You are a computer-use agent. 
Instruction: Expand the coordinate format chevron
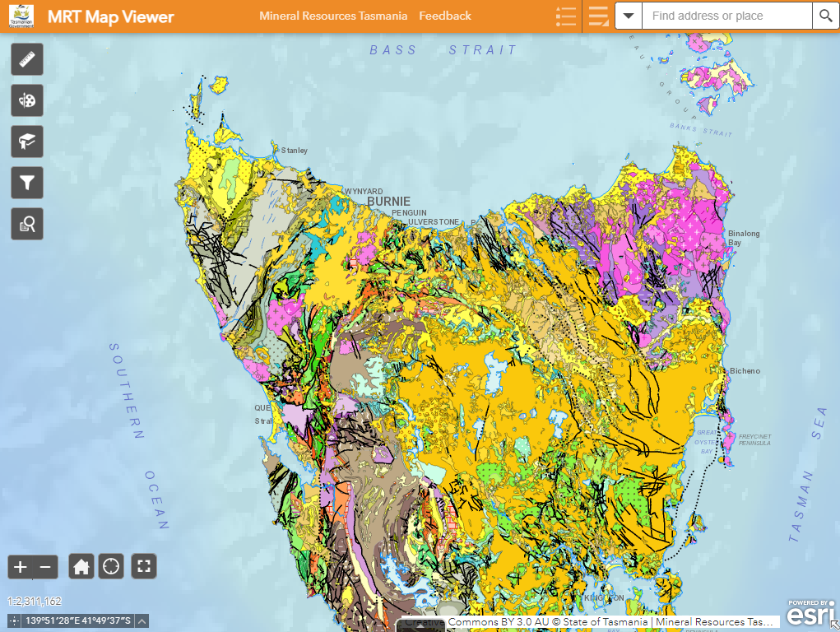click(142, 621)
